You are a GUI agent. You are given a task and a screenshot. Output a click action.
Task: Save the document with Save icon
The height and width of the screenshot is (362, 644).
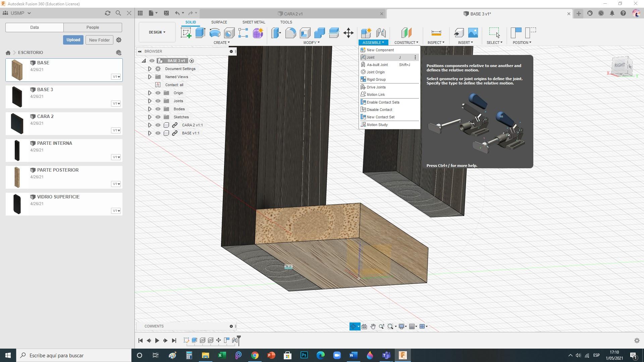click(166, 13)
